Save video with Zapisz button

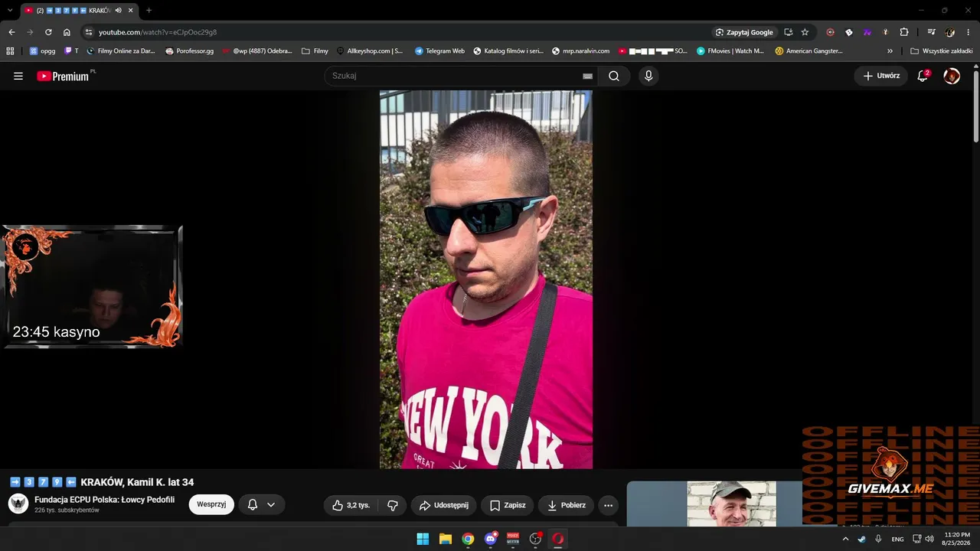[x=508, y=505]
